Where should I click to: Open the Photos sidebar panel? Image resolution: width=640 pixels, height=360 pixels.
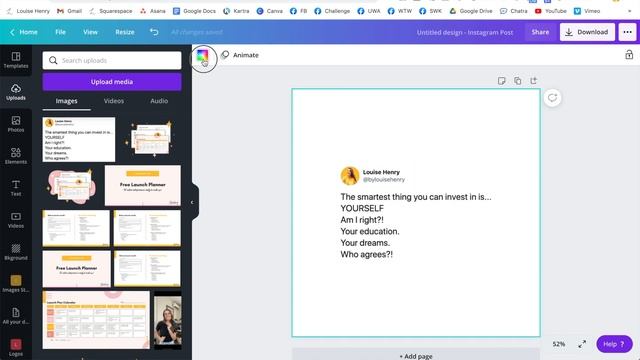coord(16,124)
